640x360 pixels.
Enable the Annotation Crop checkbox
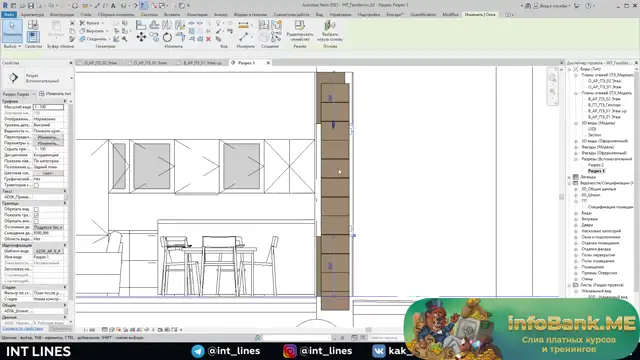pos(36,221)
